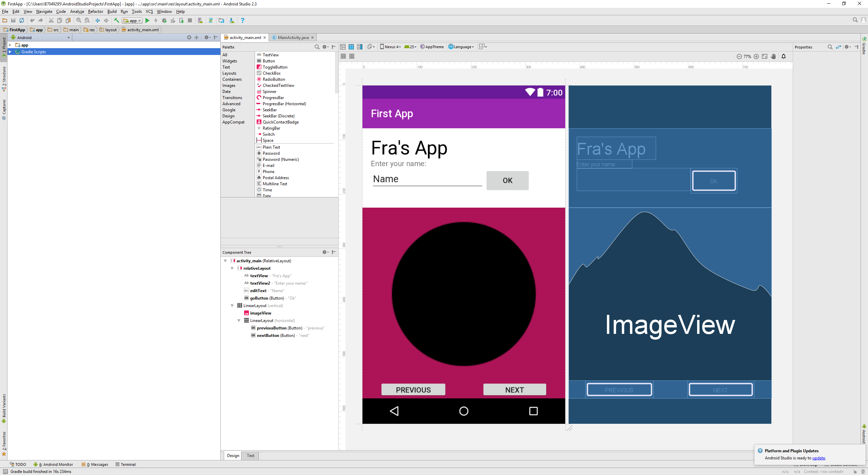Click the OK button in design preview

tap(508, 180)
